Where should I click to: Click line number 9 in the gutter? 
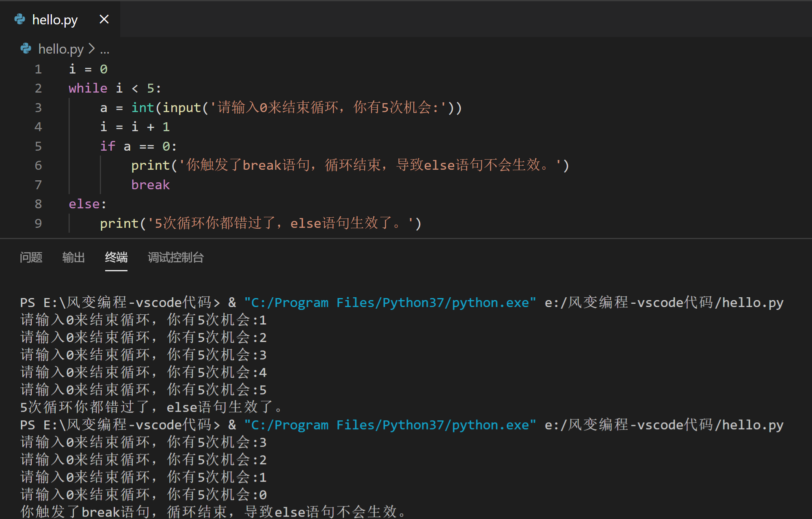38,223
